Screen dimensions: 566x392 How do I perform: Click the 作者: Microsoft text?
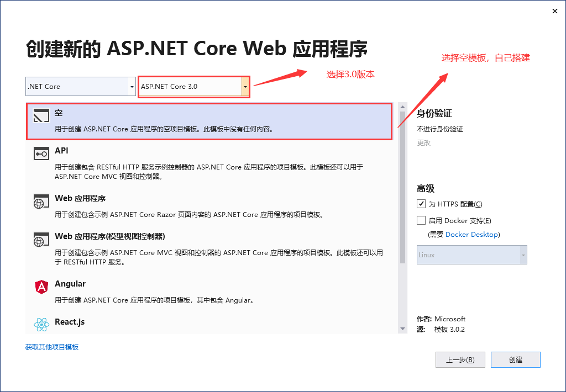(x=441, y=319)
